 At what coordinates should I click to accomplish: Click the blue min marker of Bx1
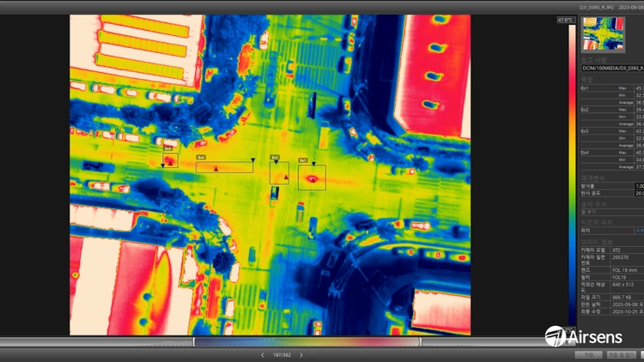313,164
